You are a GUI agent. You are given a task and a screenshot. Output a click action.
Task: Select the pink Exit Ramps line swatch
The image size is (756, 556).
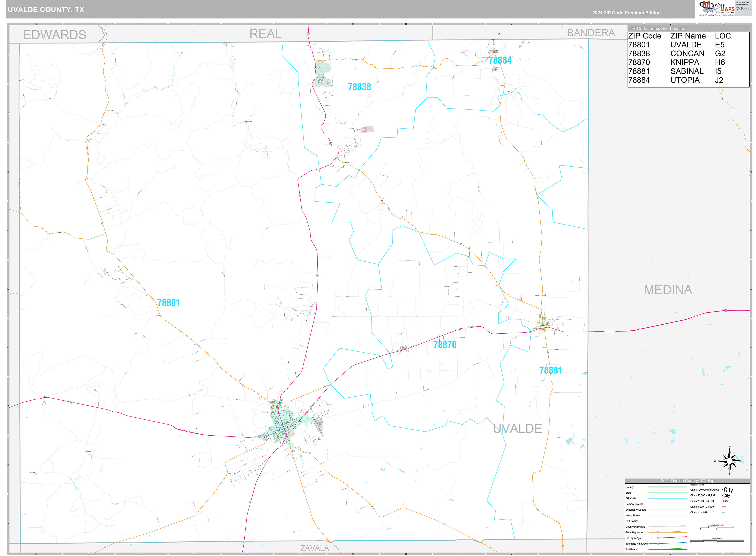[x=667, y=521]
